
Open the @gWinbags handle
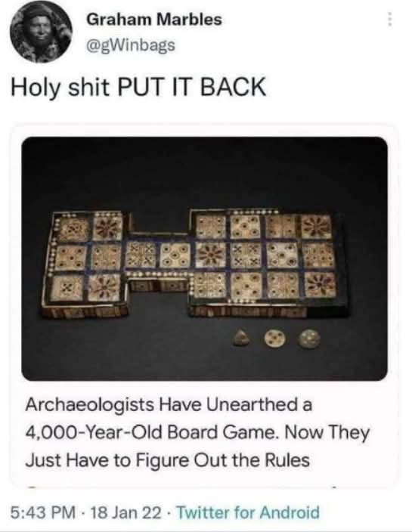(x=131, y=45)
